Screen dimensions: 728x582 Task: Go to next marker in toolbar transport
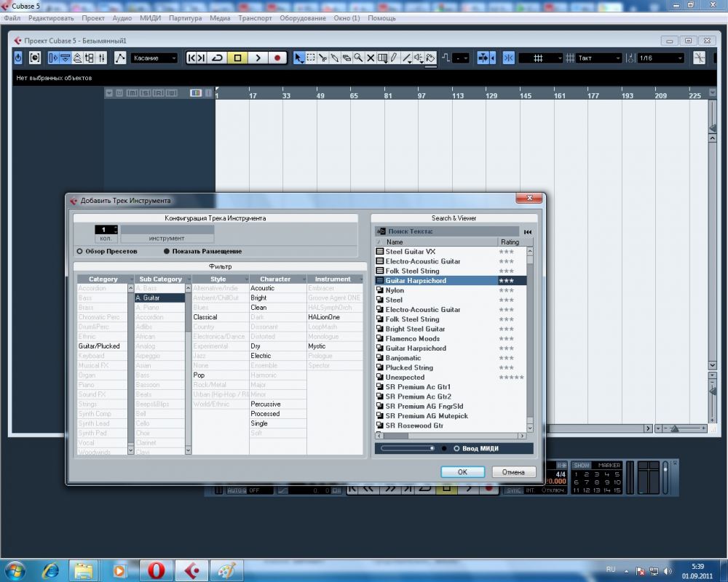202,58
